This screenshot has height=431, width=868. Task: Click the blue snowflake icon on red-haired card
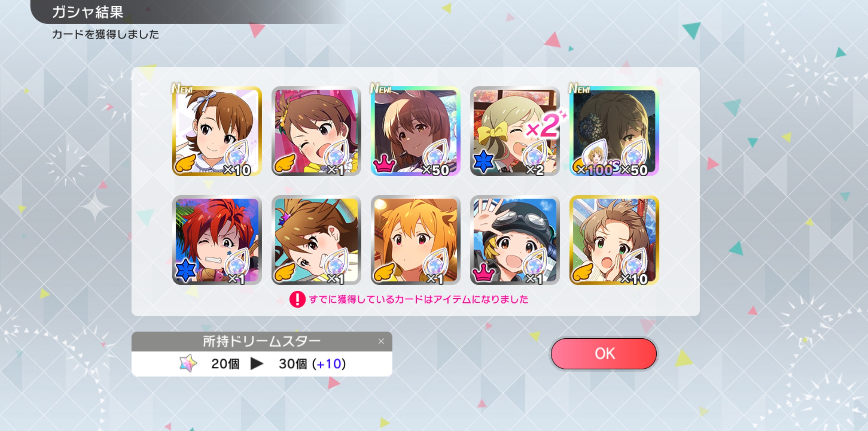point(185,270)
